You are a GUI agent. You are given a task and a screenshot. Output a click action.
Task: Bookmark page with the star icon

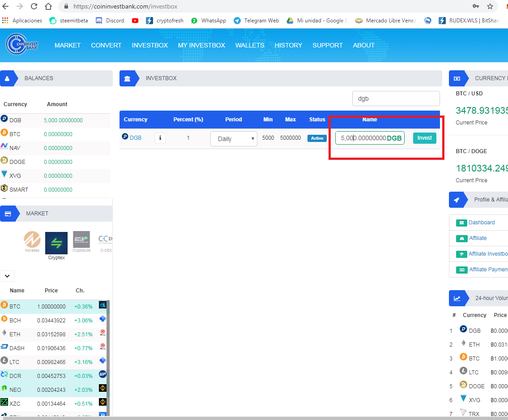point(490,6)
